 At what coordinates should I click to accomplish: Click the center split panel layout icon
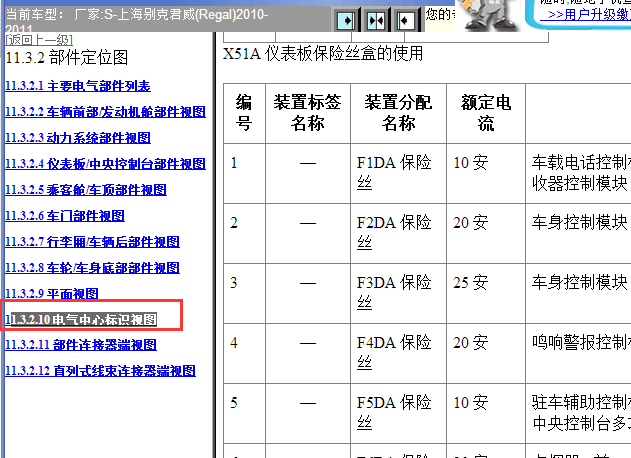376,20
